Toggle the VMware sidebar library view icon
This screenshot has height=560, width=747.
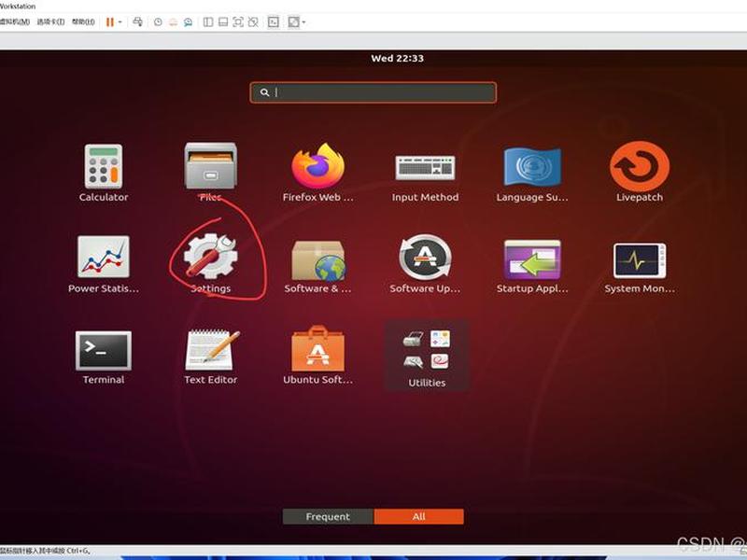pyautogui.click(x=208, y=21)
